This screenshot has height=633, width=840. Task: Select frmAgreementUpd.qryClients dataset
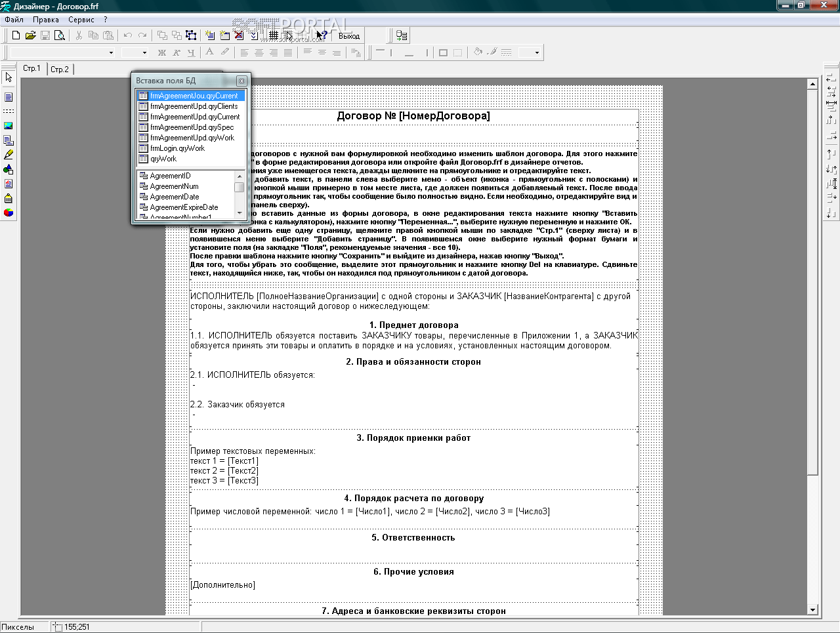[x=191, y=106]
